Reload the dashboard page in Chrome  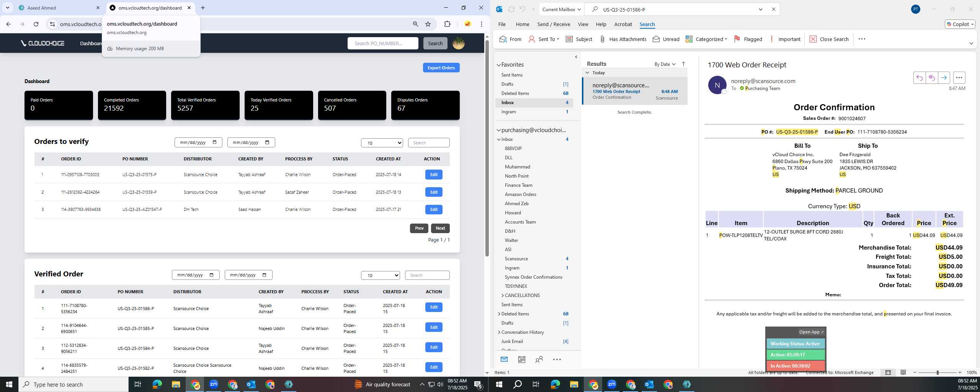tap(36, 24)
